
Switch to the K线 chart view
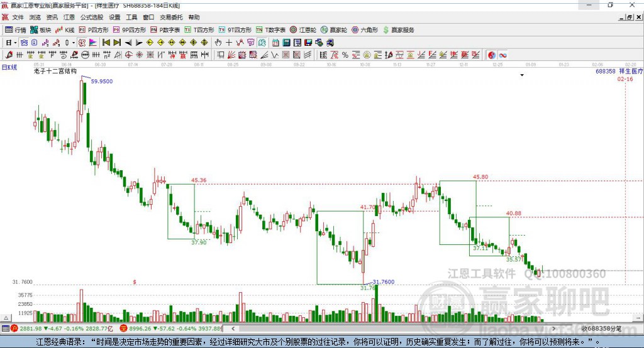[x=65, y=30]
